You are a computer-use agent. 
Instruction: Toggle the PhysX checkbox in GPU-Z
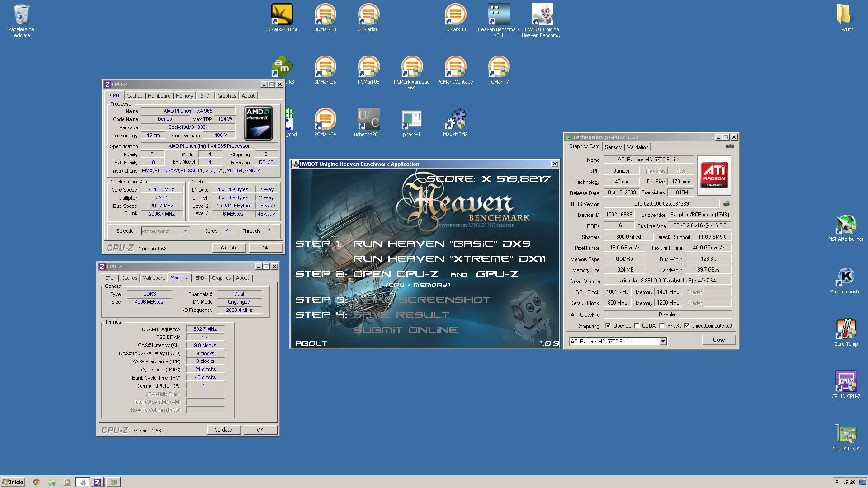coord(662,326)
